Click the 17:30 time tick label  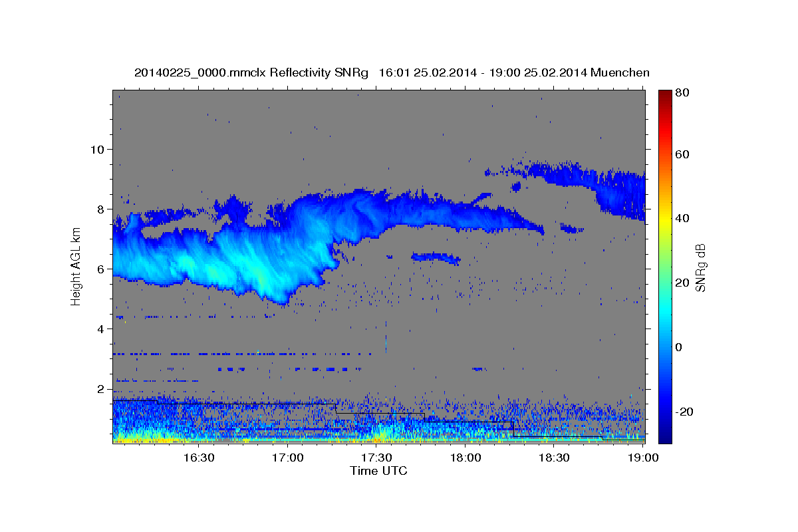(376, 458)
